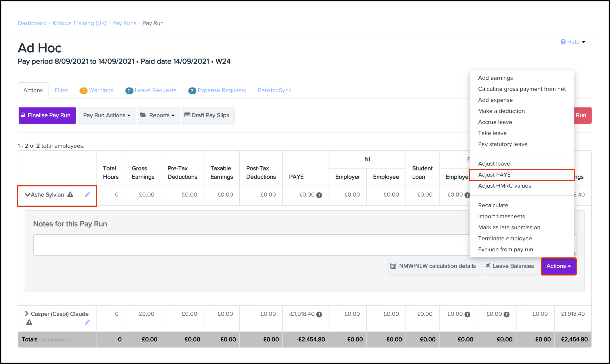Select Adjust PAYE from menu
Image resolution: width=610 pixels, height=364 pixels.
pyautogui.click(x=494, y=175)
